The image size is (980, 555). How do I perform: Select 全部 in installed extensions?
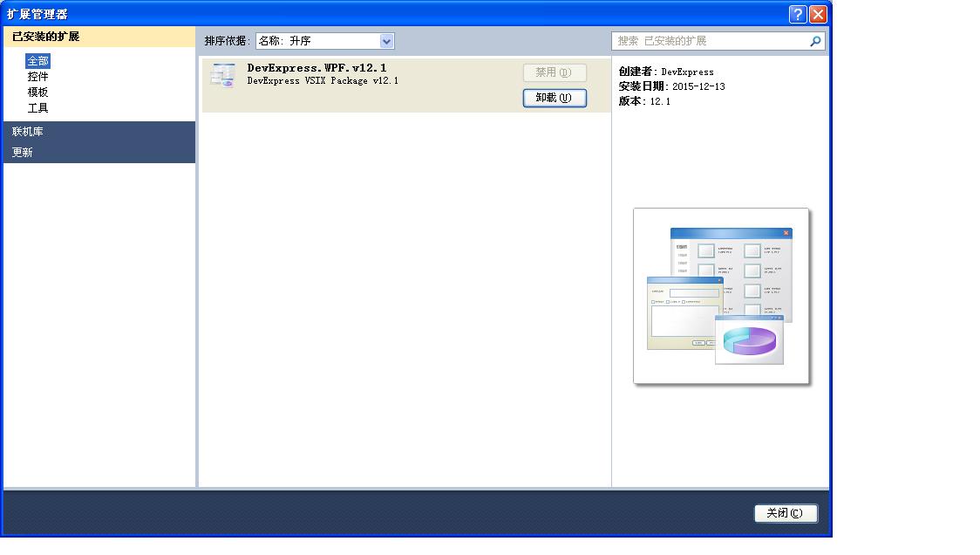[x=37, y=61]
